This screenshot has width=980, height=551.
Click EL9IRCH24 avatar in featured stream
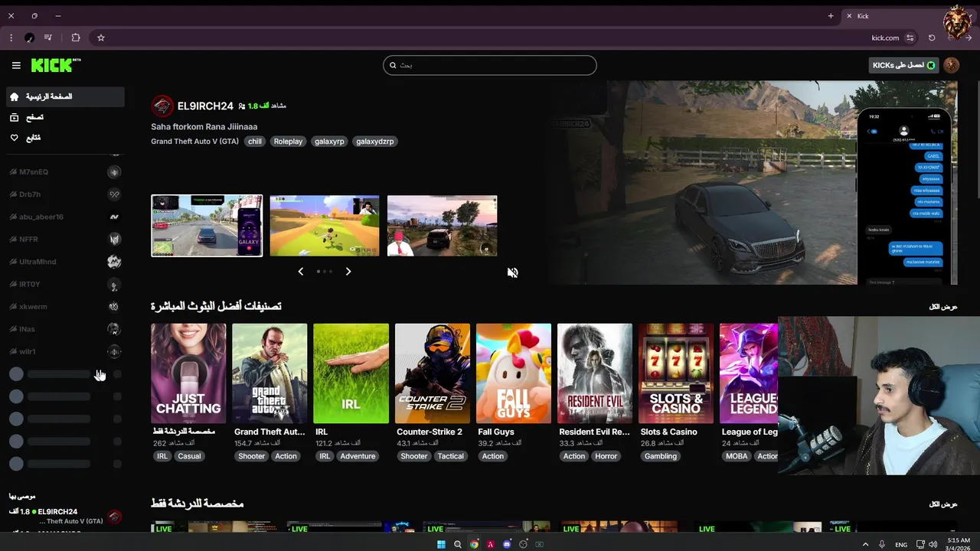[x=162, y=106]
